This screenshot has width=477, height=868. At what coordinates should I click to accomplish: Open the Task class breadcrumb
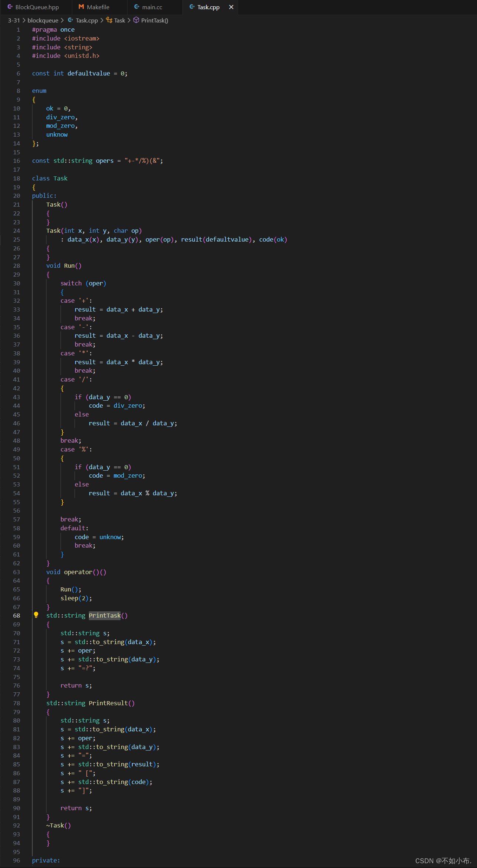click(x=120, y=20)
